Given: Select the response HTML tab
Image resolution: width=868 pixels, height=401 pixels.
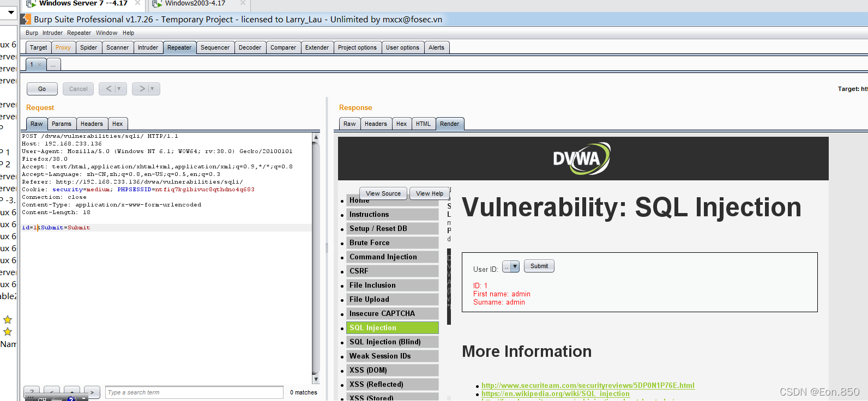Looking at the screenshot, I should click(x=424, y=124).
